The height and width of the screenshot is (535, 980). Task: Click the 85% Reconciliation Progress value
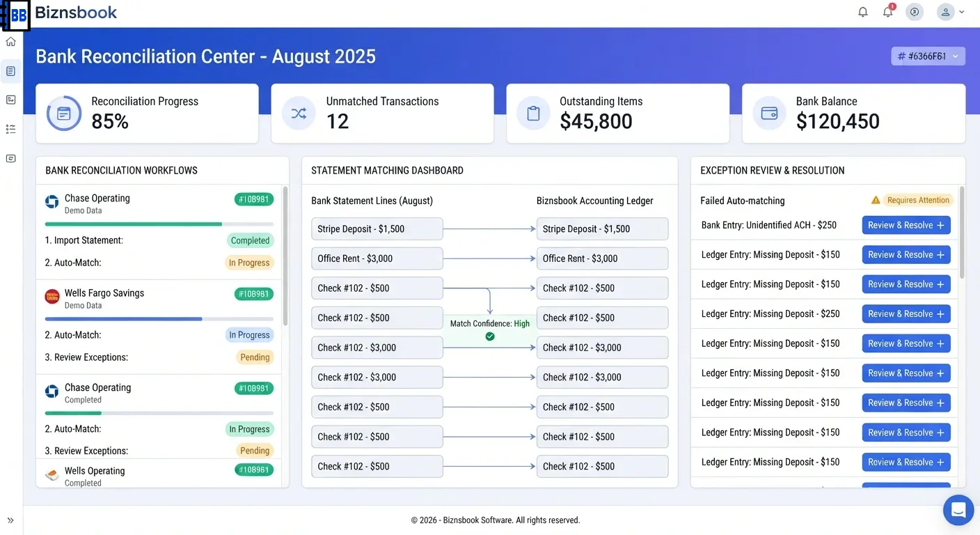pos(110,121)
